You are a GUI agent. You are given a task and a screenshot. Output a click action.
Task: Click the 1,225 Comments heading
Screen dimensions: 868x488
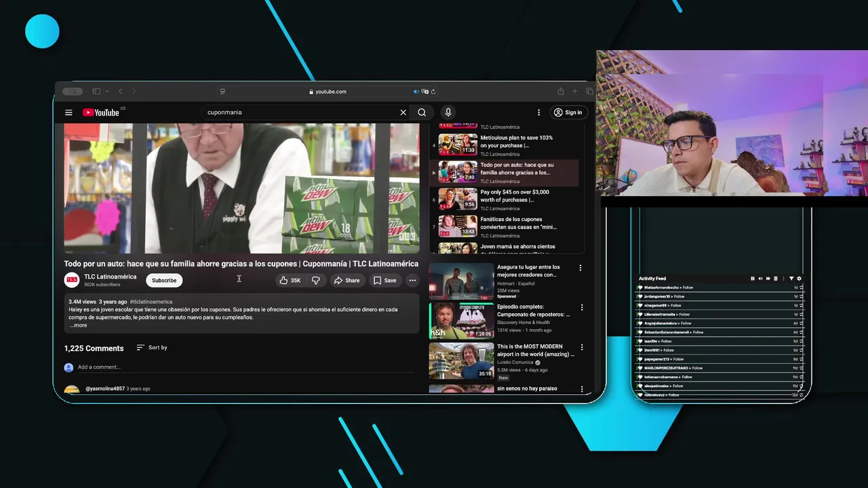tap(94, 348)
